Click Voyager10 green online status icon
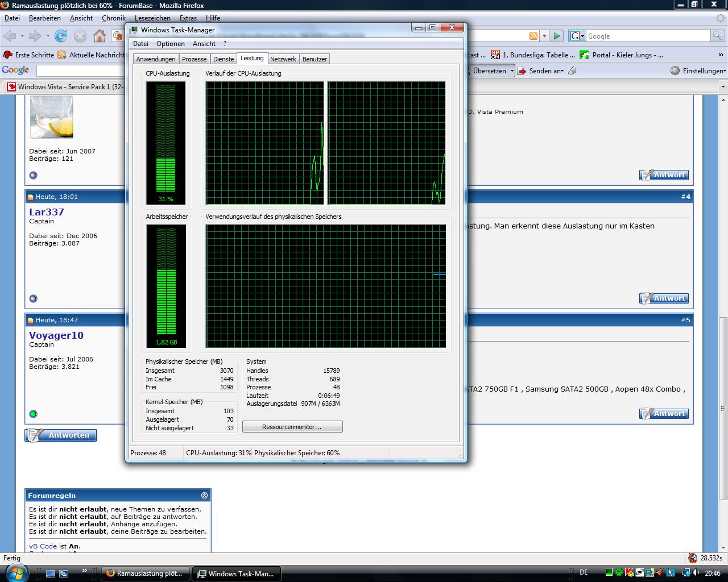 click(33, 414)
